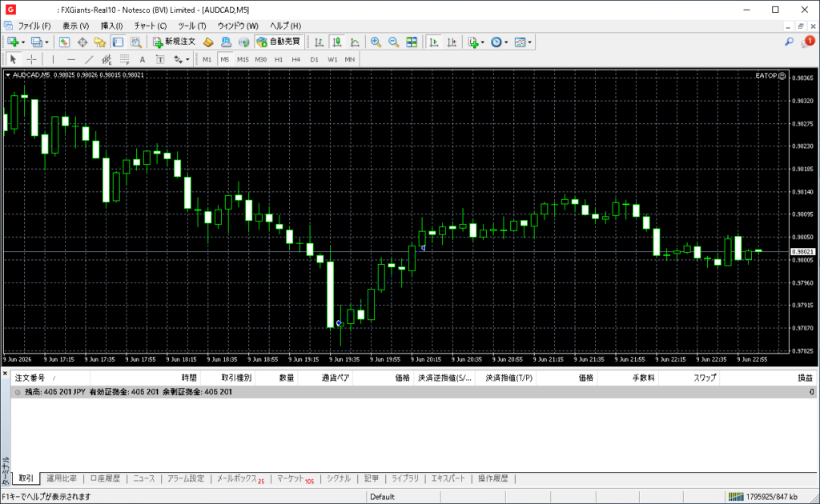Click the connection status 1795925/847 kb

click(x=763, y=497)
